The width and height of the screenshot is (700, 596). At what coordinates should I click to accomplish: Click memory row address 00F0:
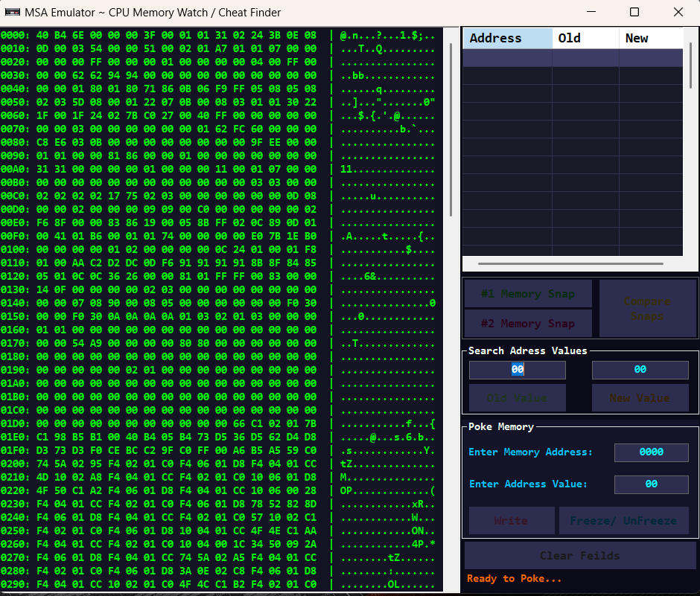pyautogui.click(x=15, y=236)
